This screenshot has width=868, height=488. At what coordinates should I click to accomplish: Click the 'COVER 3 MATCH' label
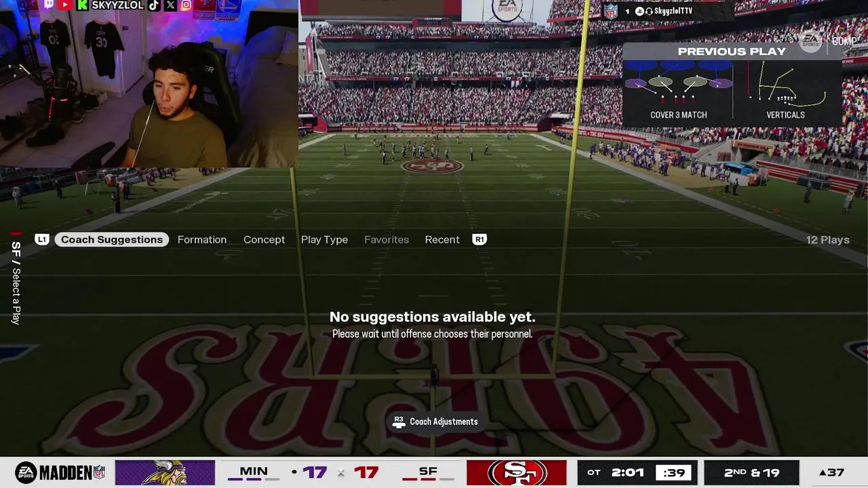pyautogui.click(x=678, y=115)
